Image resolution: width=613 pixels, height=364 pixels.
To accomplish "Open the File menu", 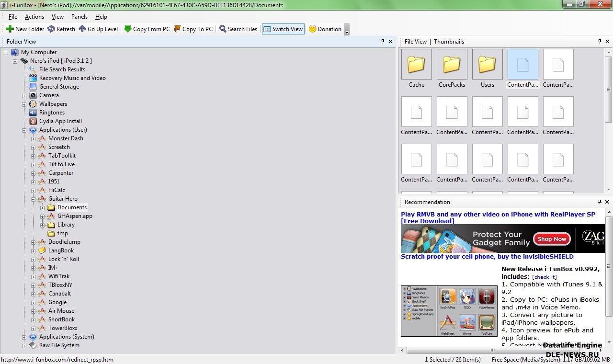I will coord(13,17).
